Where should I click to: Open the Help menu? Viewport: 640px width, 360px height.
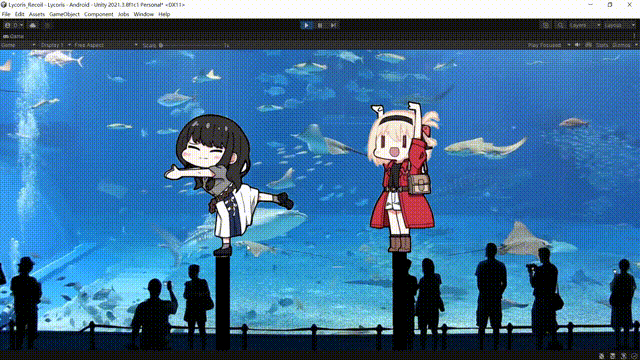point(164,14)
